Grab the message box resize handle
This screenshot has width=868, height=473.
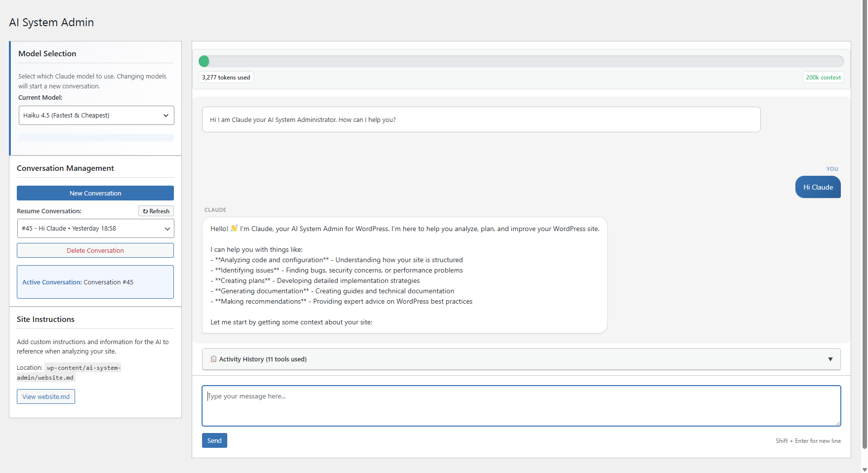(838, 423)
